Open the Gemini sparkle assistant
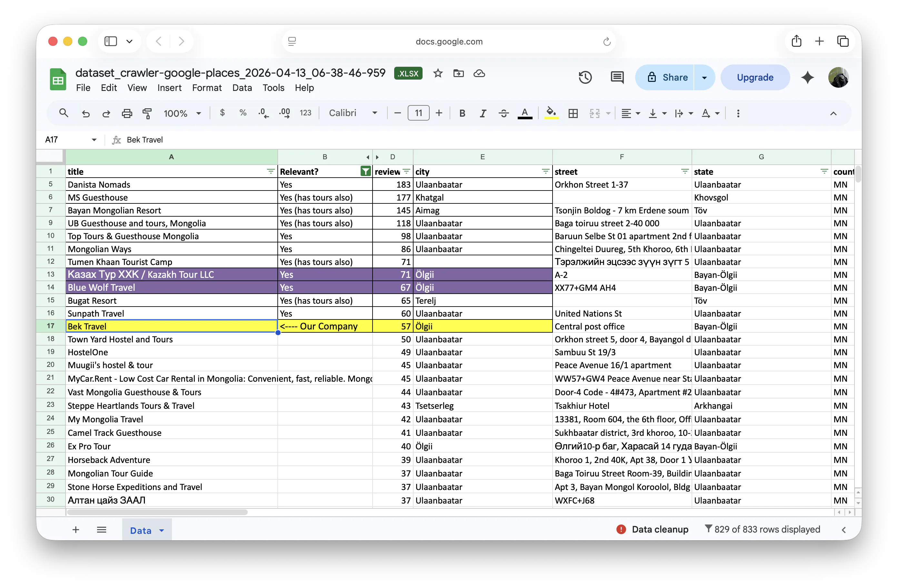The image size is (898, 588). [x=807, y=77]
